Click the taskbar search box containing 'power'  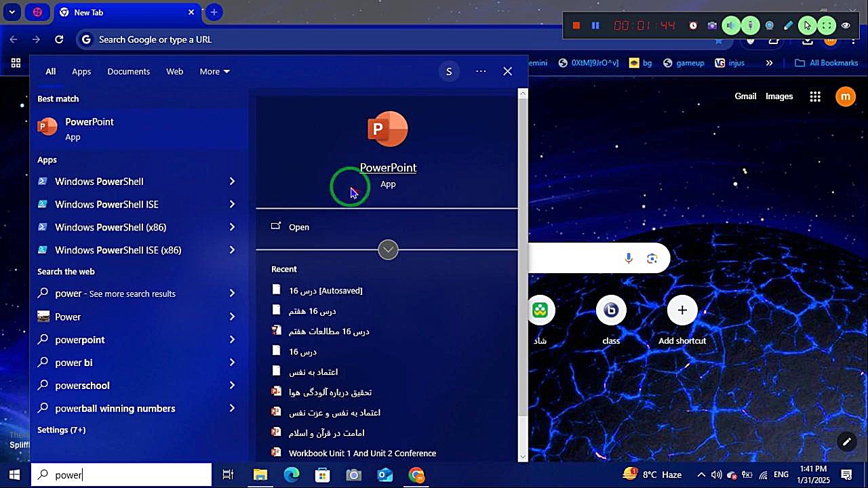coord(121,474)
